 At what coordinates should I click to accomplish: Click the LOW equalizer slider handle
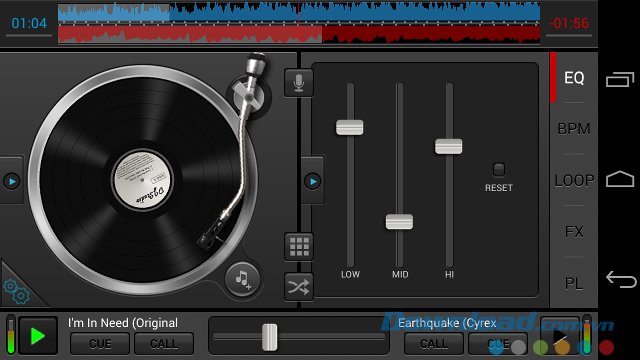point(349,127)
